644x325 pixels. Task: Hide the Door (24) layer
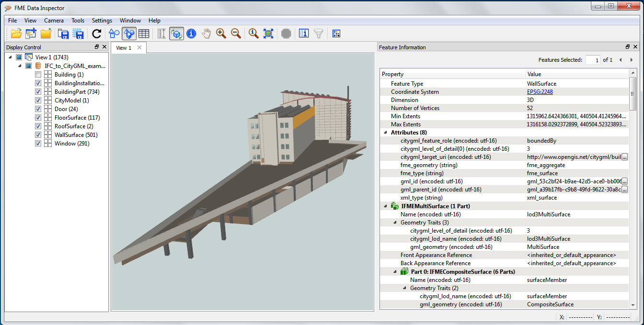[38, 109]
